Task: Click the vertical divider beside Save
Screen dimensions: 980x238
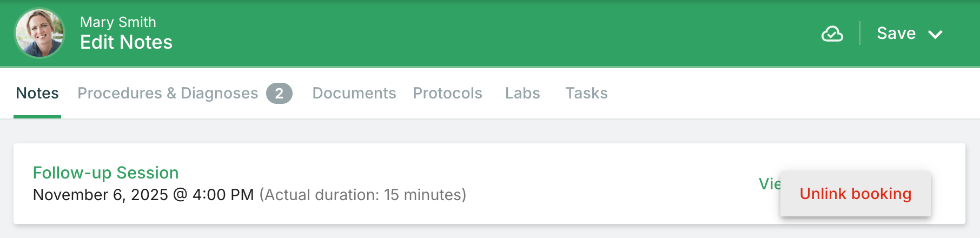Action: coord(860,34)
